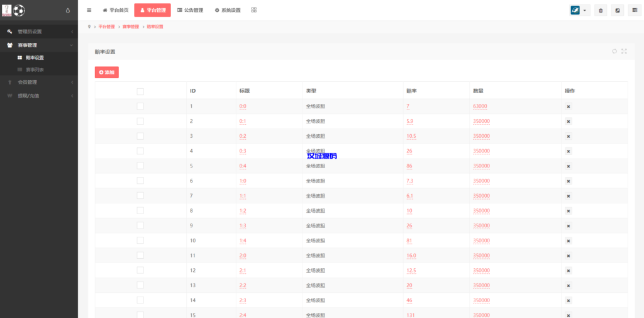Delete row 8 with the x icon

[x=569, y=211]
